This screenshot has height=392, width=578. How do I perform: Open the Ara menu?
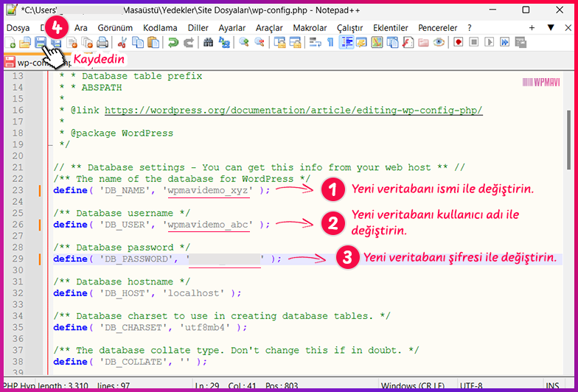(x=81, y=28)
